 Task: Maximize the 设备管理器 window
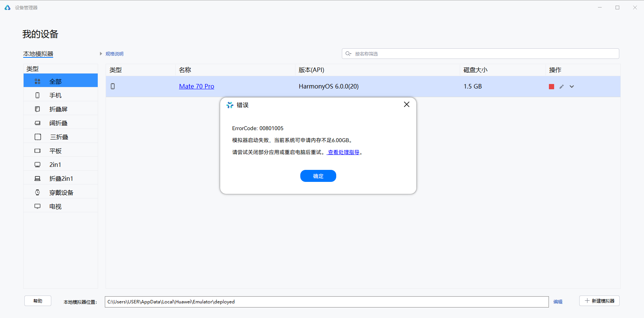(617, 7)
